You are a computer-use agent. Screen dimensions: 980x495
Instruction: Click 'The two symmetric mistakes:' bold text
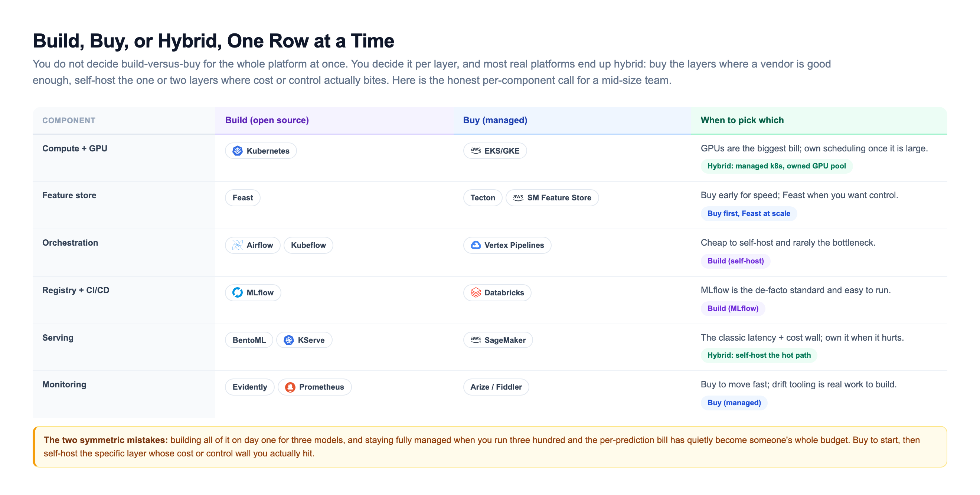(x=105, y=440)
